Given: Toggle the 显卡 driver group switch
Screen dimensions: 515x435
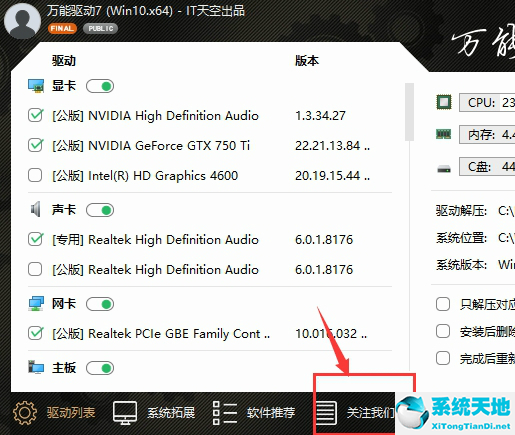Looking at the screenshot, I should [x=100, y=86].
